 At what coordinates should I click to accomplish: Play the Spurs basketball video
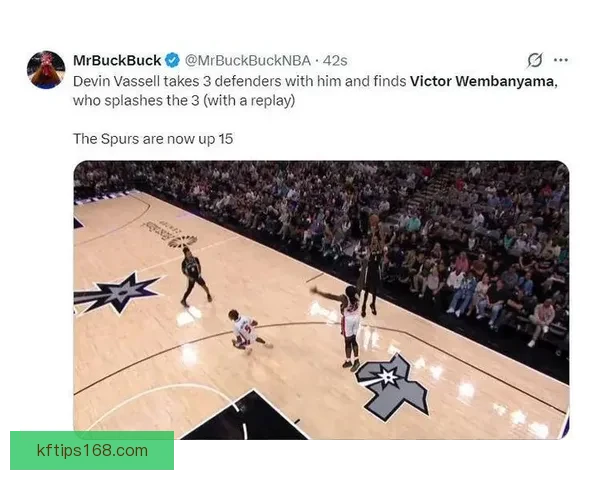pyautogui.click(x=321, y=300)
